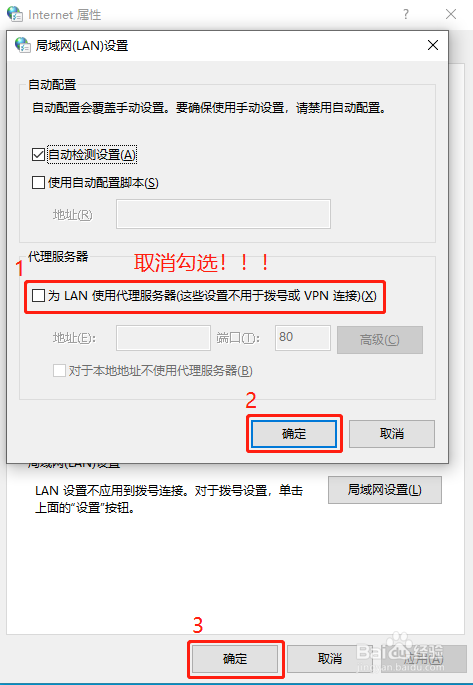Tick 为 LAN 使用代理服务器 checkbox
Screen dimensions: 473x685
pos(38,296)
